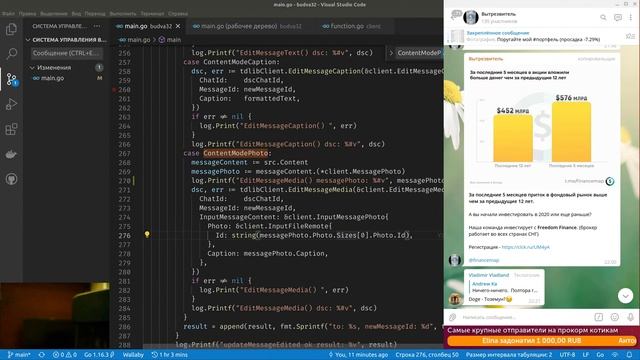Open the errors and warnings counter
The image size is (640, 360).
point(64,355)
